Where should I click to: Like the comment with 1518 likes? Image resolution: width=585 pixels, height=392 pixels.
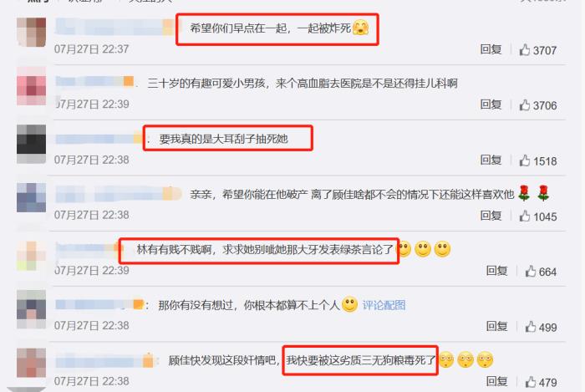pos(525,160)
